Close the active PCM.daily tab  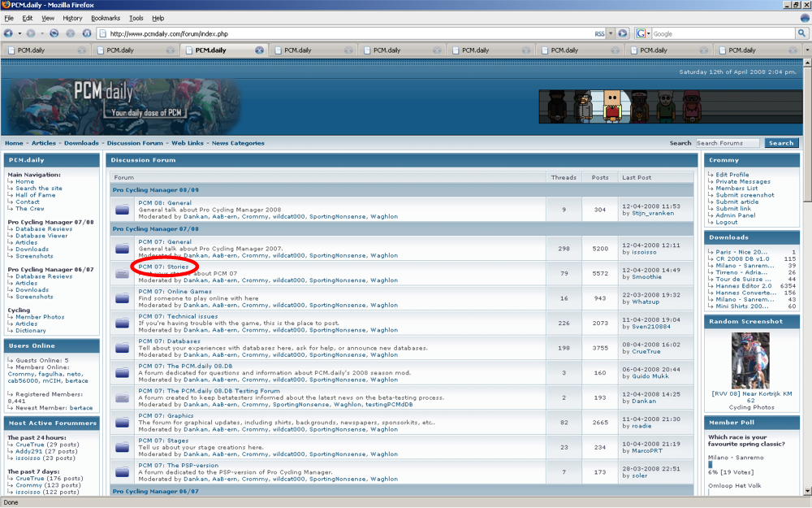259,50
